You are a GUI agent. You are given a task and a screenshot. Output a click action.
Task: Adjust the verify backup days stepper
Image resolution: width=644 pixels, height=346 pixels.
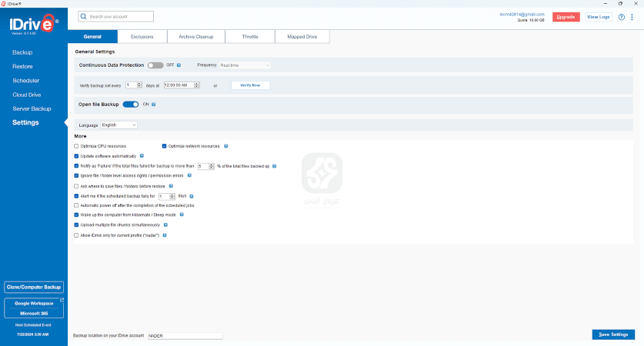139,85
